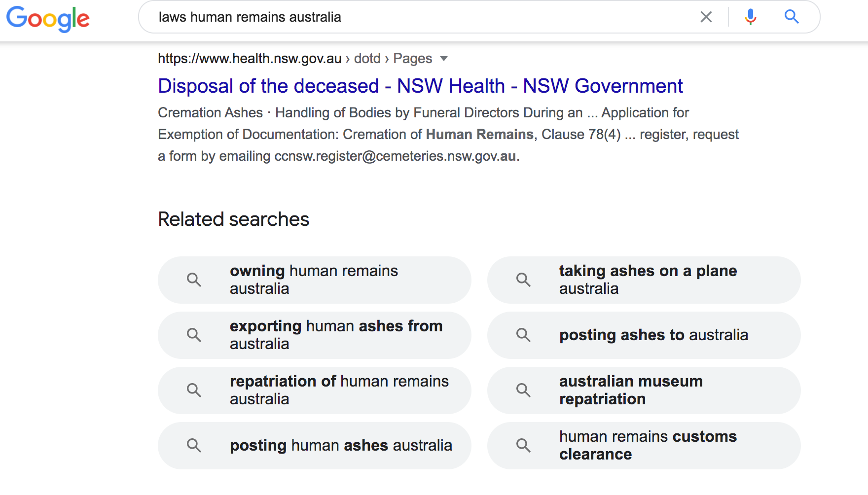Search posting ashes to australia
The width and height of the screenshot is (868, 495).
[644, 335]
